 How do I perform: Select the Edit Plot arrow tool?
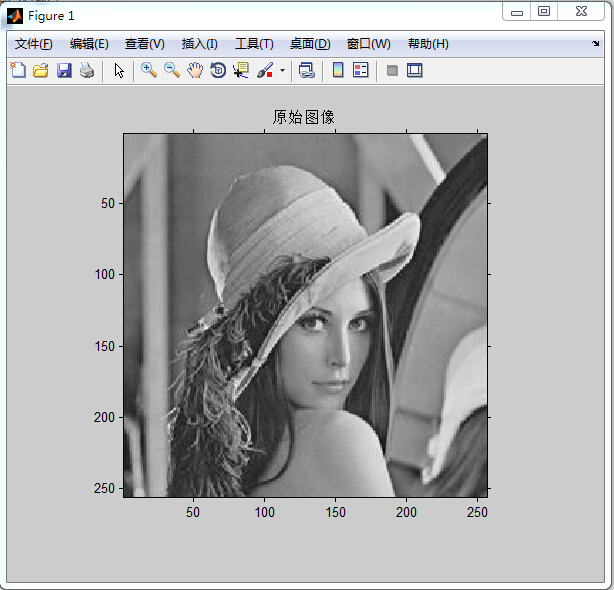point(119,71)
